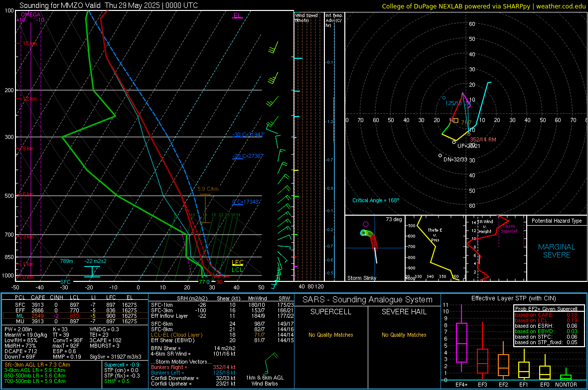Click the '352/14 RM' hodograph label
Image resolution: width=588 pixels, height=390 pixels.
[483, 139]
